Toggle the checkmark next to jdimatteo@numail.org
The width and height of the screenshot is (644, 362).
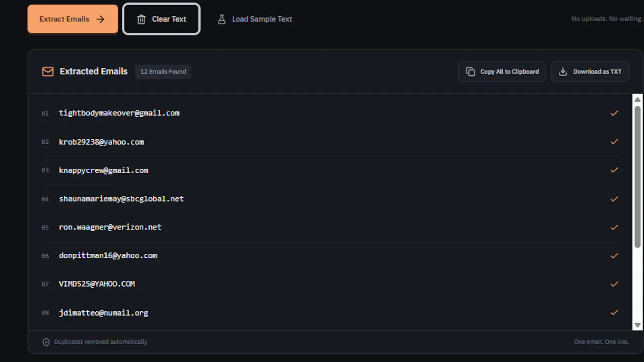[614, 312]
